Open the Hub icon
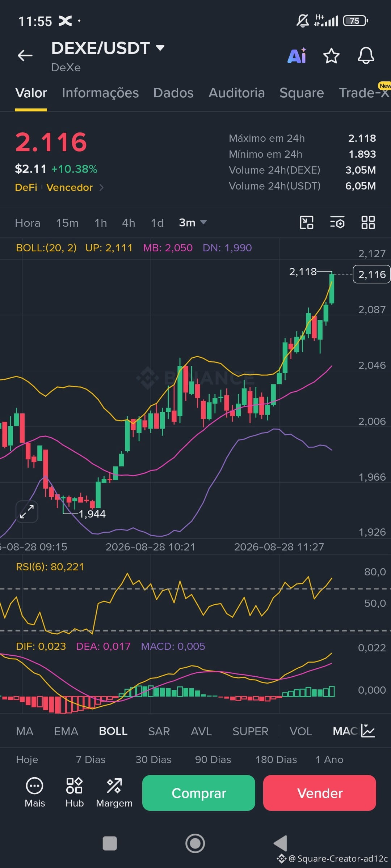Image resolution: width=391 pixels, height=868 pixels. click(x=75, y=792)
